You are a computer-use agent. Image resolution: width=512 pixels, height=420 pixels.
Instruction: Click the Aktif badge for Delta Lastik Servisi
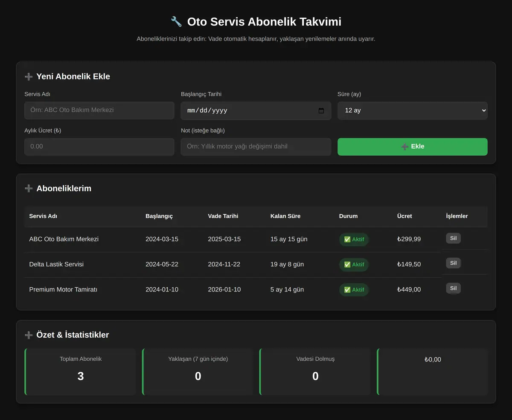[x=354, y=265]
